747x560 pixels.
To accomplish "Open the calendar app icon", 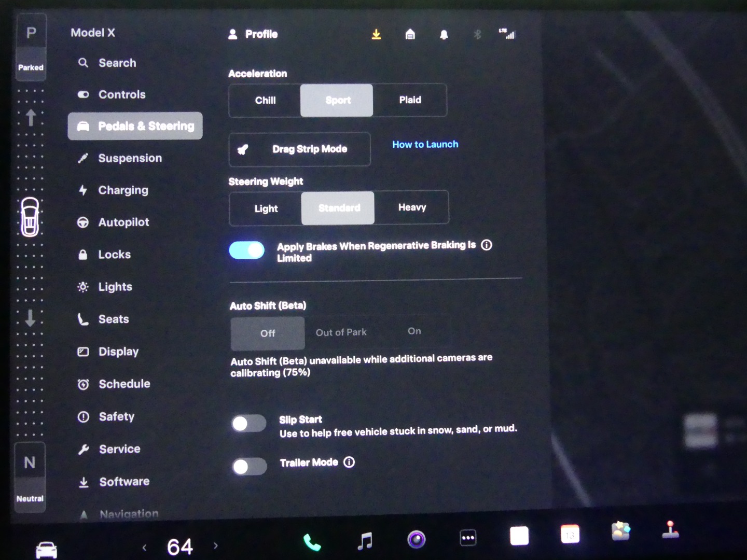I will click(570, 534).
